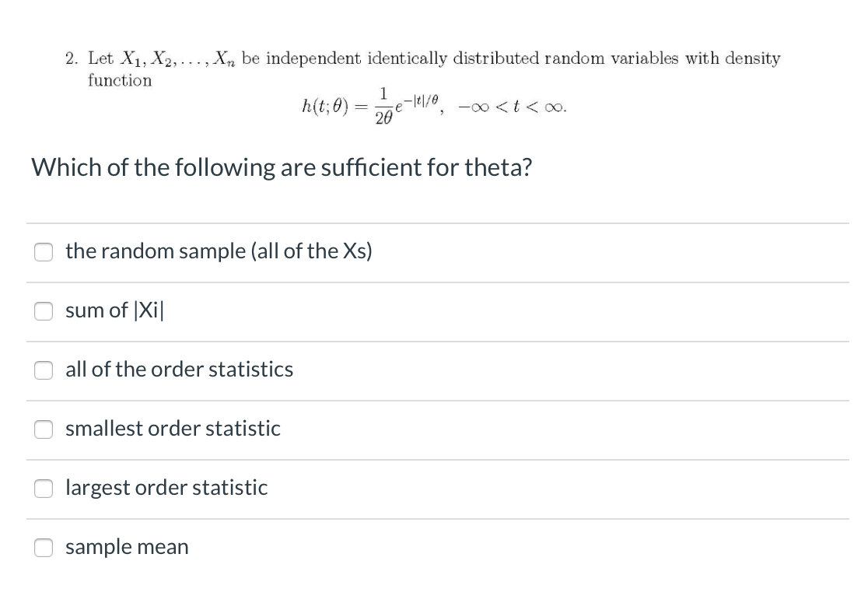Select the smallest order statistic label
868x596 pixels.
(x=172, y=429)
